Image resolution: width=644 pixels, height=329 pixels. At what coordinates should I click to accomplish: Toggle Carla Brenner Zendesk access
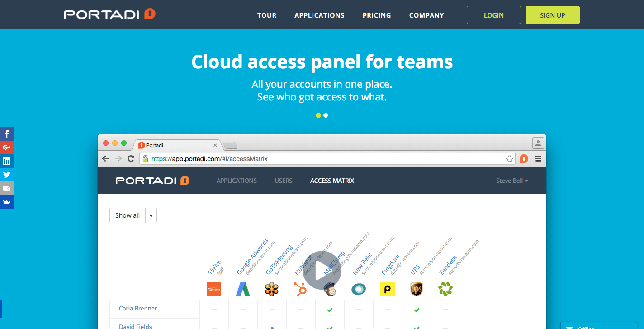[x=445, y=310]
